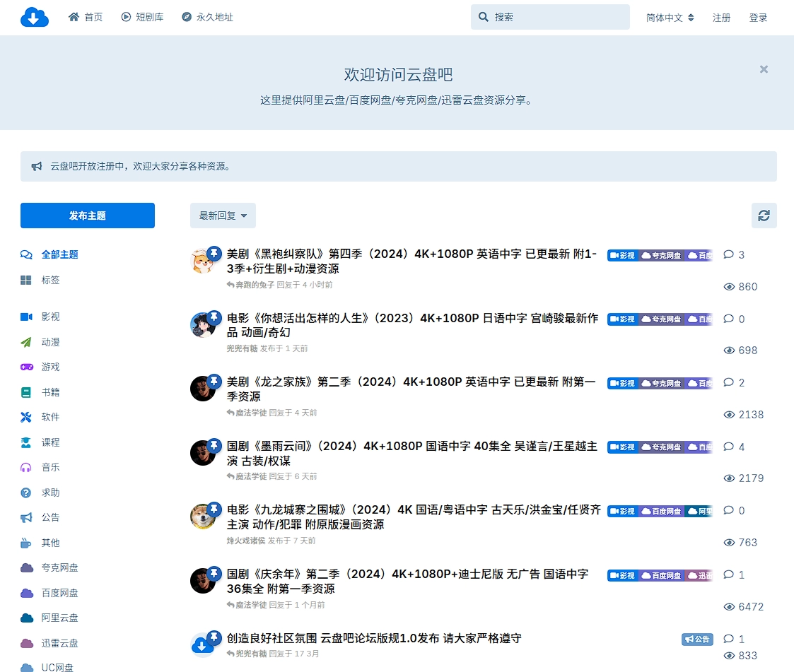Click the refresh icon button
This screenshot has width=794, height=672.
pos(764,216)
